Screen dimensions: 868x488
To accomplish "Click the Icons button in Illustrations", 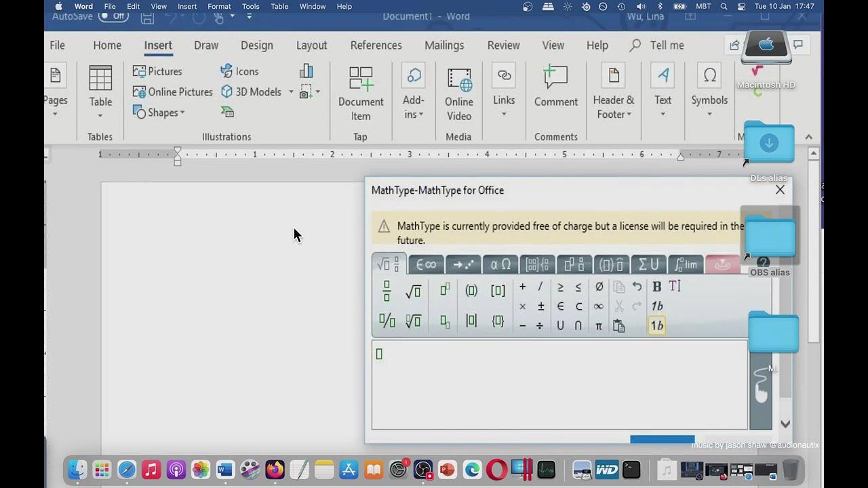I will point(239,71).
